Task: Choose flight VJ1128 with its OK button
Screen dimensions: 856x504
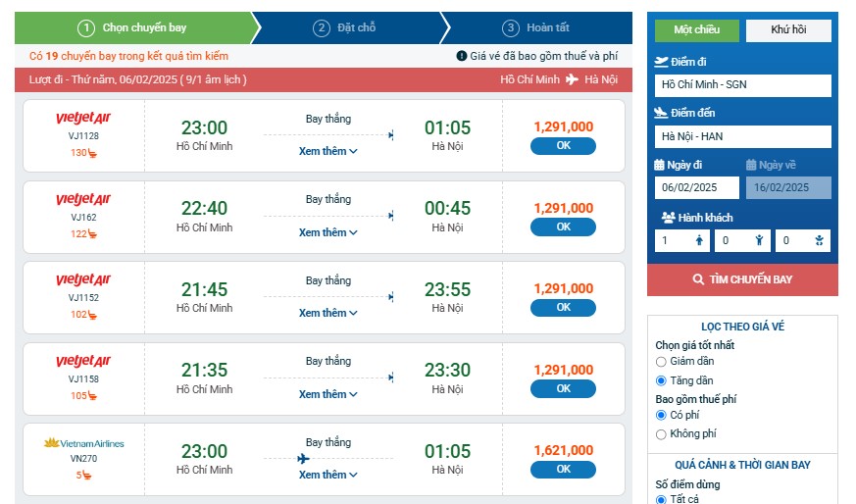Action: click(563, 146)
